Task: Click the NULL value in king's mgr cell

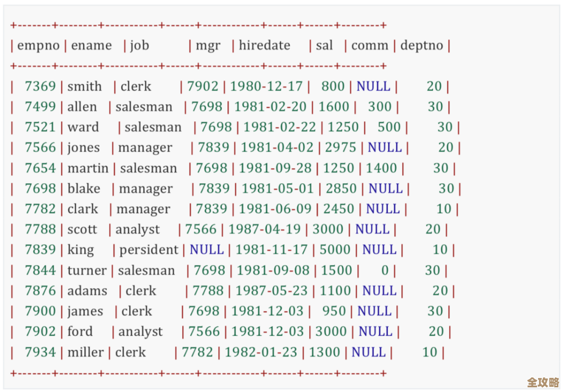Action: tap(207, 250)
